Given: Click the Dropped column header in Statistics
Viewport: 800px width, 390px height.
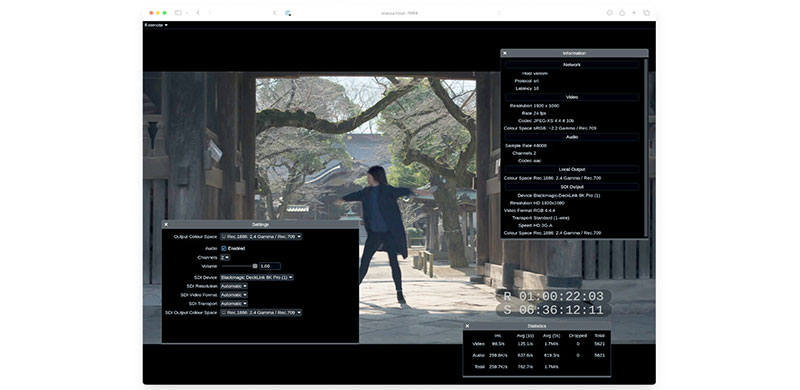Looking at the screenshot, I should click(578, 335).
